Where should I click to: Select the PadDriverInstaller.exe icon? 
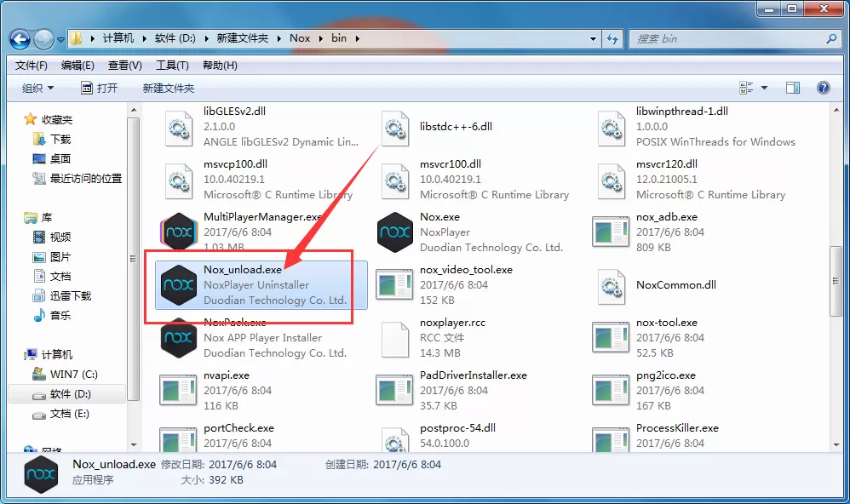pyautogui.click(x=394, y=390)
